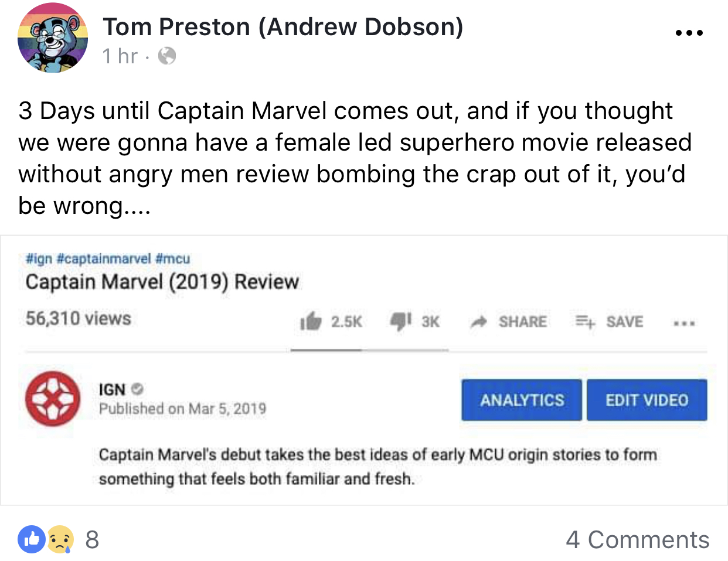View the 4 Comments link

click(x=638, y=540)
